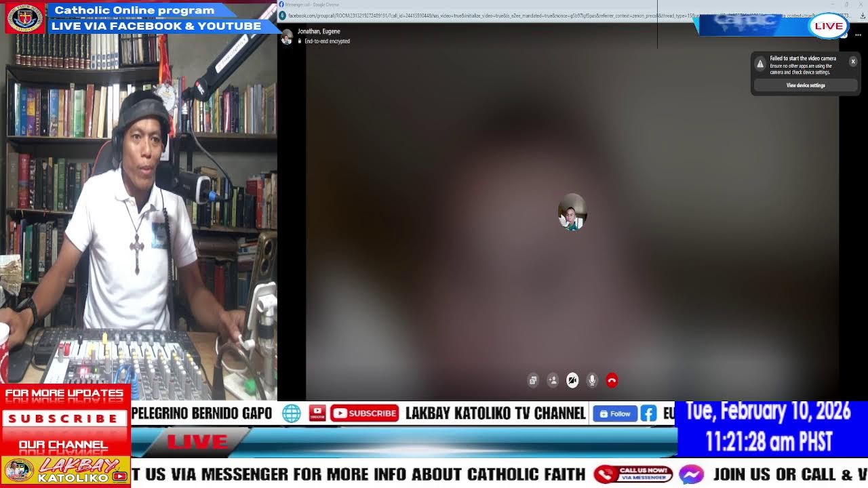Viewport: 868px width, 488px height.
Task: Click the Facebook logo icon in ticker
Action: pos(648,413)
